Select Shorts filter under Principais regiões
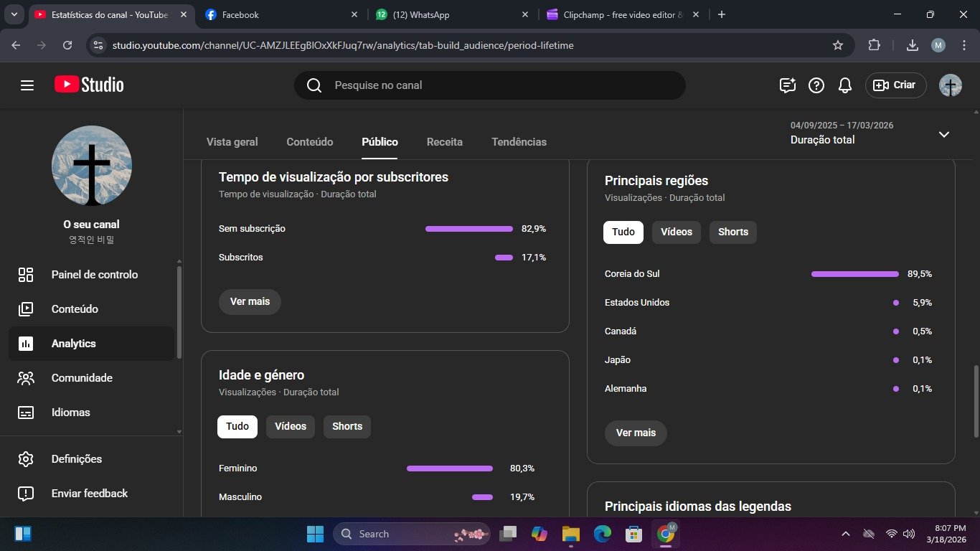The width and height of the screenshot is (980, 551). pos(732,232)
